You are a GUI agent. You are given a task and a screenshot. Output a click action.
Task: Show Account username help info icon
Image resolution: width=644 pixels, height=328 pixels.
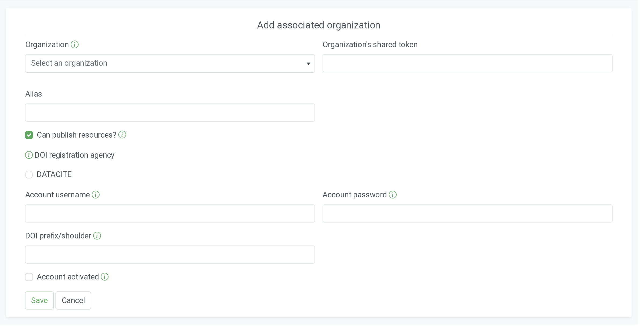tap(96, 195)
